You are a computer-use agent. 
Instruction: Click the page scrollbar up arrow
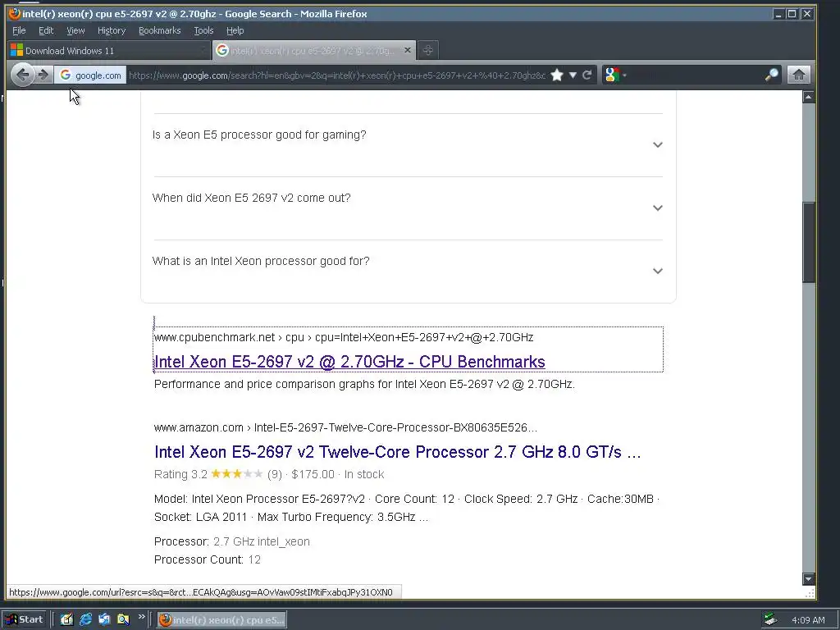tap(808, 97)
